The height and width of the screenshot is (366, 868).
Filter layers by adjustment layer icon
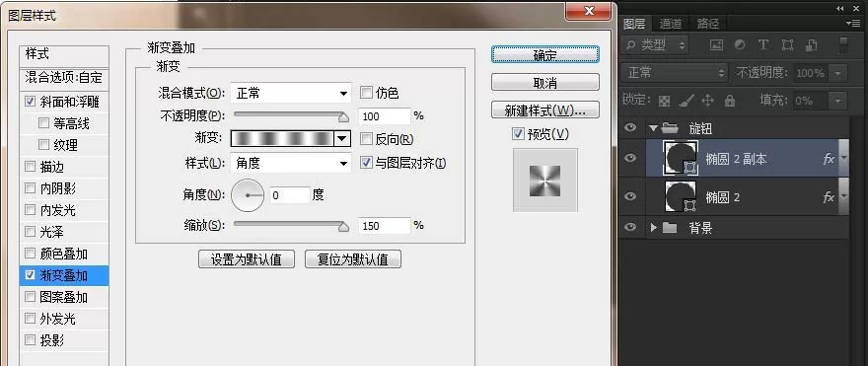click(x=740, y=45)
